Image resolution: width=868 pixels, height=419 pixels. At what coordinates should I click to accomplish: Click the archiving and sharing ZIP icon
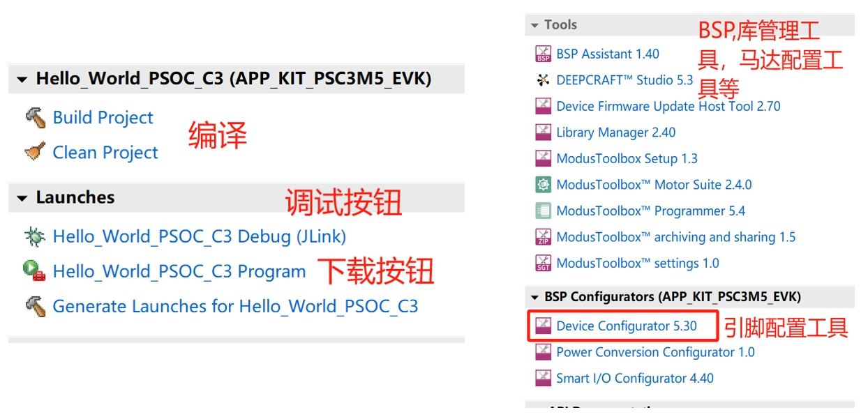click(543, 237)
